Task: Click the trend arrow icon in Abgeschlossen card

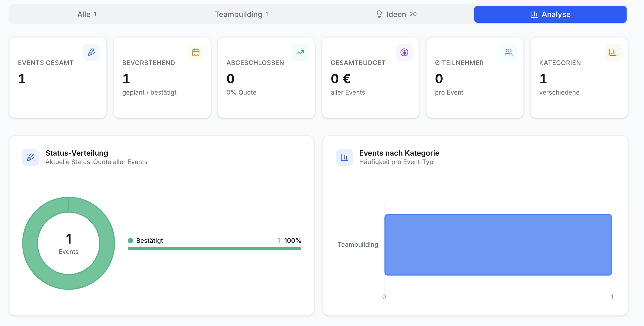Action: coord(300,52)
